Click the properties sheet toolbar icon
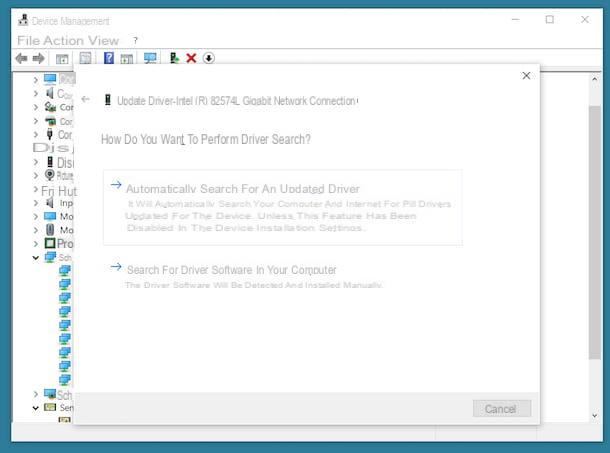This screenshot has height=453, width=610. coord(85,58)
